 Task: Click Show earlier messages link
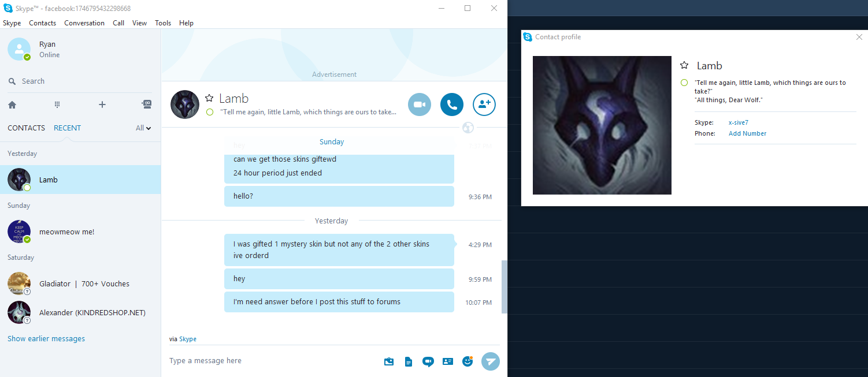[x=46, y=339]
